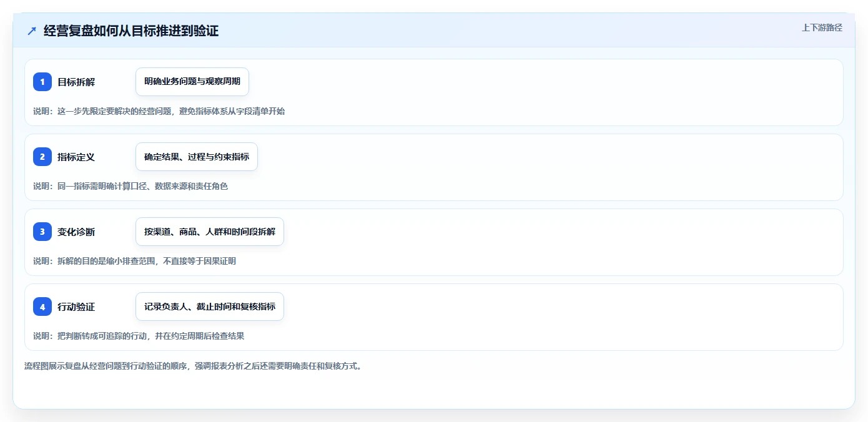This screenshot has height=422, width=868.
Task: Click the note about 避免指标体系从字段清单开始
Action: point(159,111)
